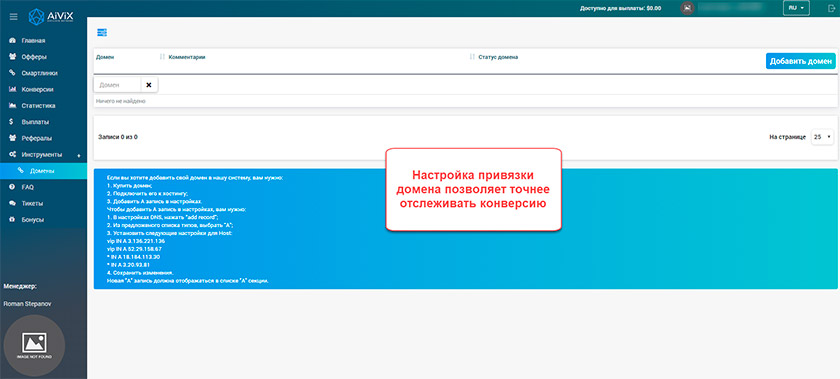Click IP line vip IN A 52.29.158.67
This screenshot has width=840, height=379.
coord(134,249)
